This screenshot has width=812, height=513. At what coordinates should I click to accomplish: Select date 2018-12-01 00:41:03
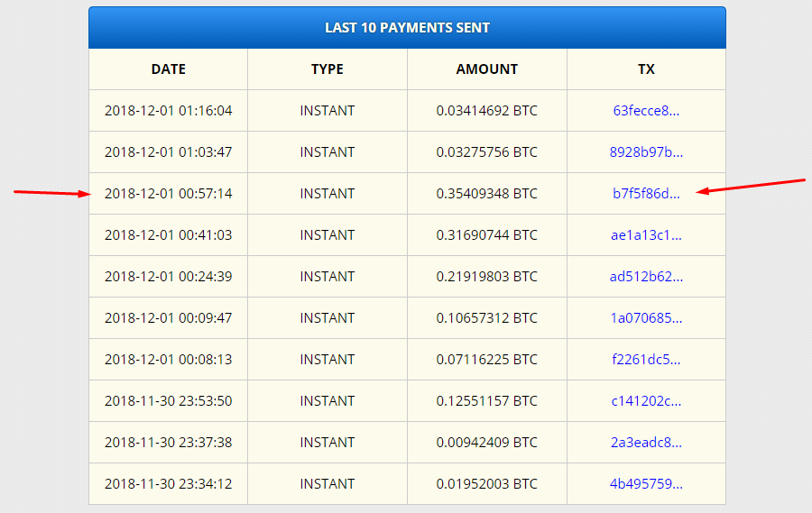pyautogui.click(x=169, y=235)
